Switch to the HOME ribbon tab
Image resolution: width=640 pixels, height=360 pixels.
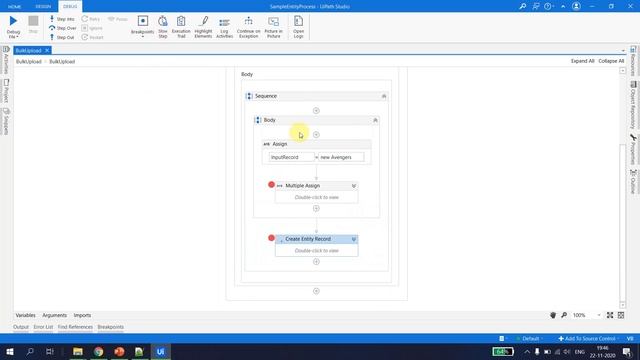pos(14,7)
